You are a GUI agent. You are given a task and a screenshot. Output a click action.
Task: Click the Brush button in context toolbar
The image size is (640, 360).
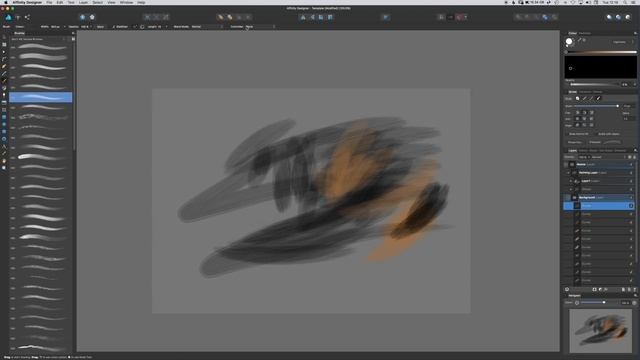(6, 27)
